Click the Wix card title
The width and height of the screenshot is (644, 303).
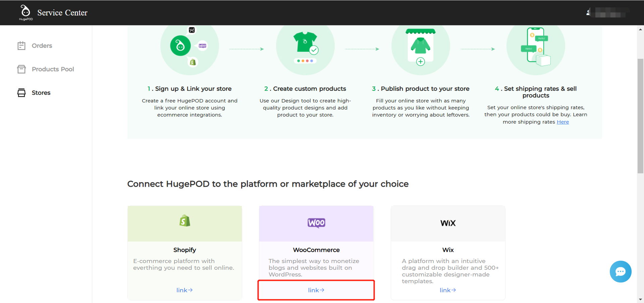(448, 250)
